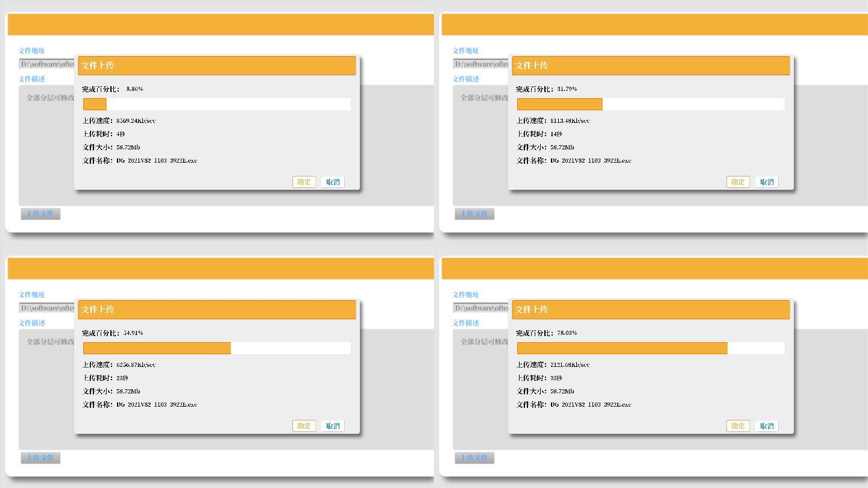Select the 31.79% completion value text

(567, 89)
